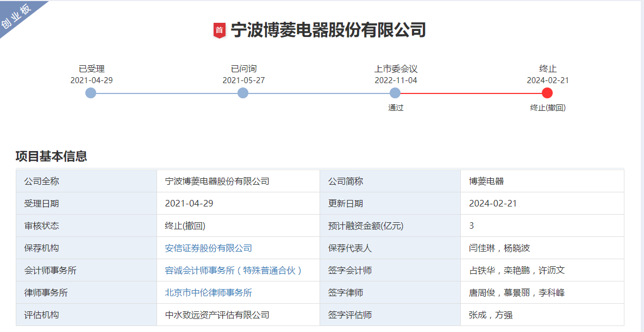Click the 上市委会议 timeline node dot
644x332 pixels.
[394, 92]
